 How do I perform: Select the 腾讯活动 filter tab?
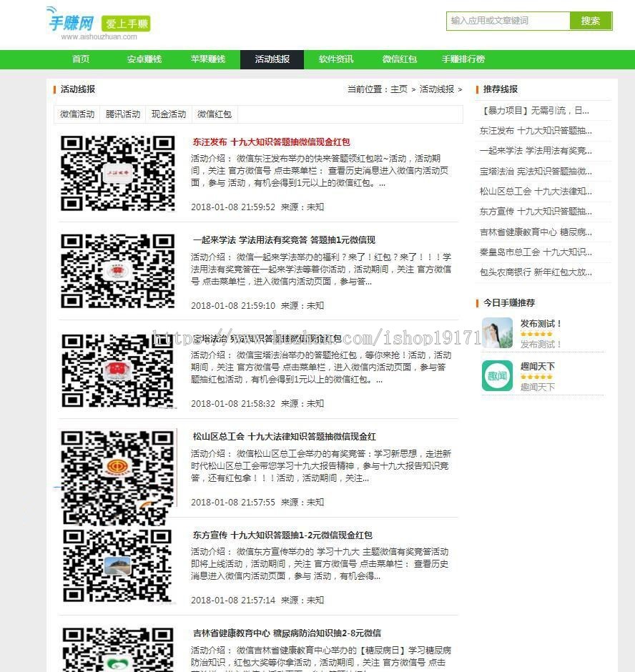(123, 114)
